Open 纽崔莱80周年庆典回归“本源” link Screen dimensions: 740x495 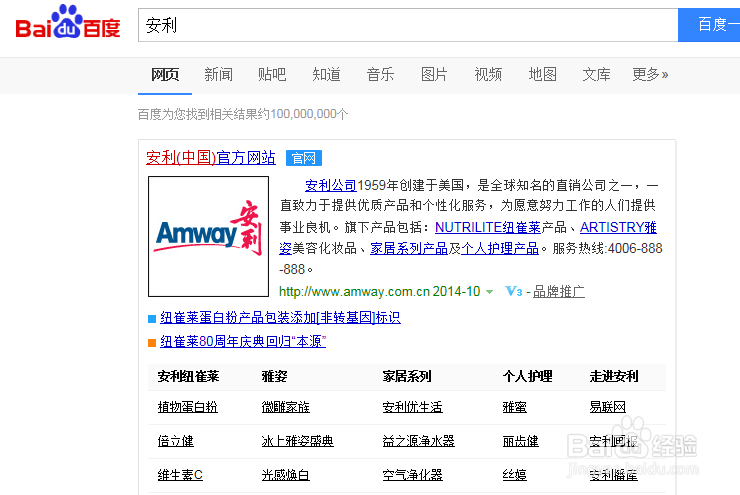click(243, 341)
